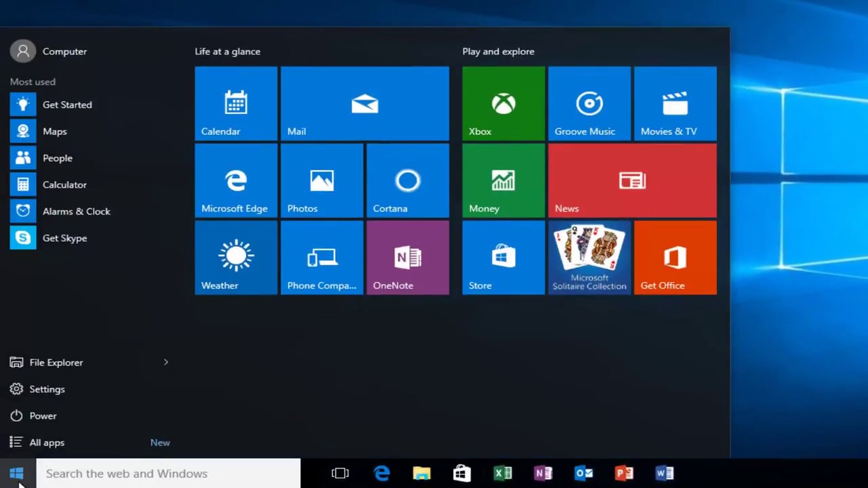Open the Groove Music tile
This screenshot has height=488, width=868.
(589, 103)
